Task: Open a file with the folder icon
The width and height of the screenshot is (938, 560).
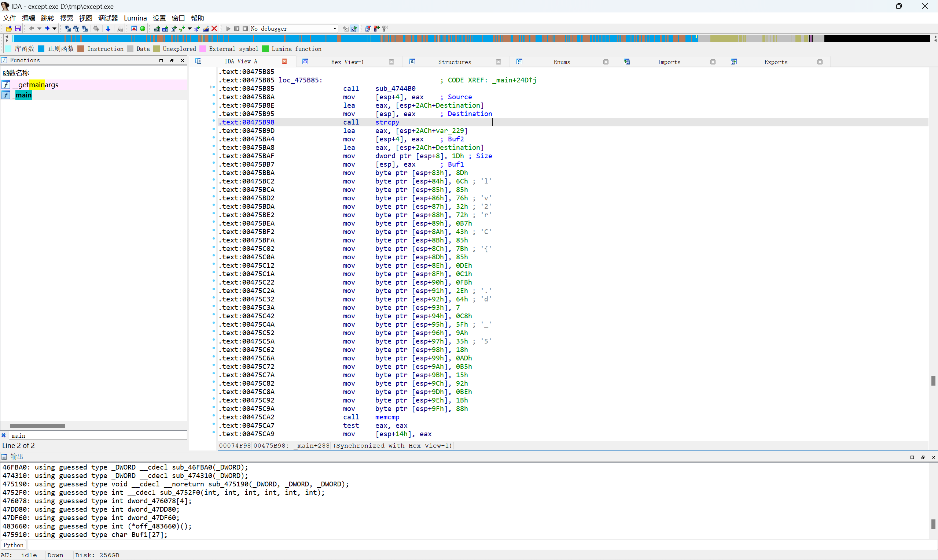Action: (x=9, y=29)
